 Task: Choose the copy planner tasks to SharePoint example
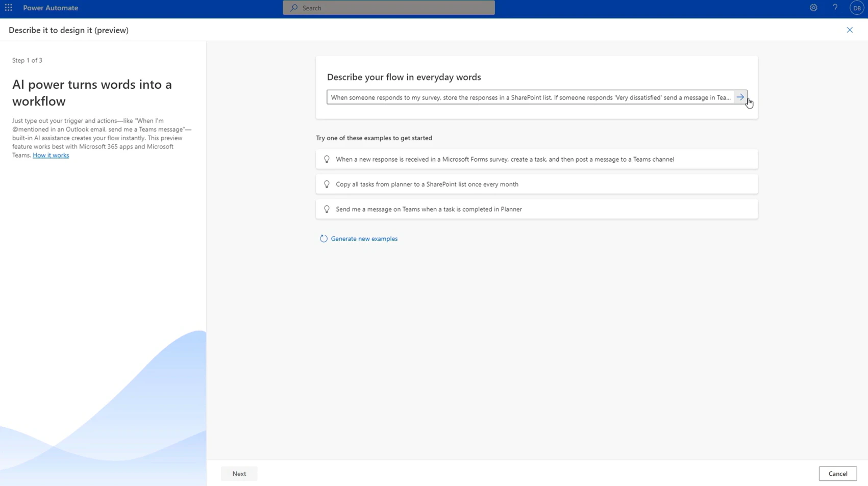click(x=537, y=184)
